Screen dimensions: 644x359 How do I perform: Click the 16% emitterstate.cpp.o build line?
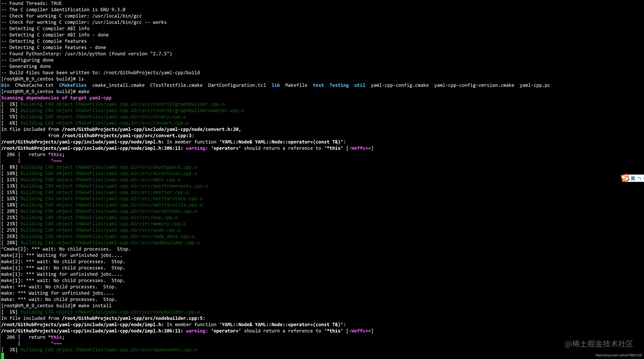102,199
